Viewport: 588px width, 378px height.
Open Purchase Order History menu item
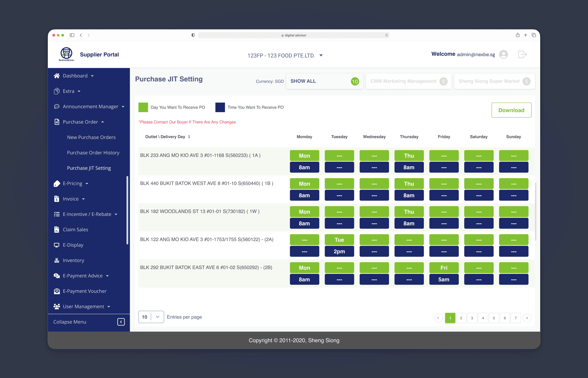(x=93, y=153)
